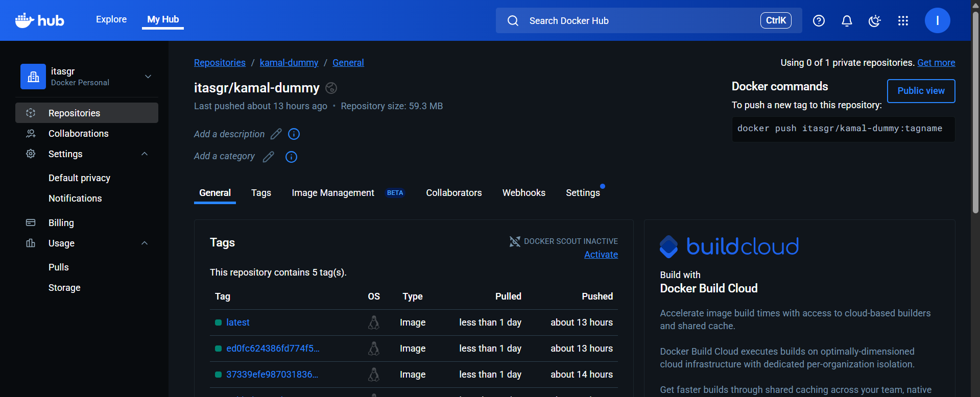Open the user account avatar
Image resolution: width=980 pixels, height=397 pixels.
pyautogui.click(x=937, y=20)
